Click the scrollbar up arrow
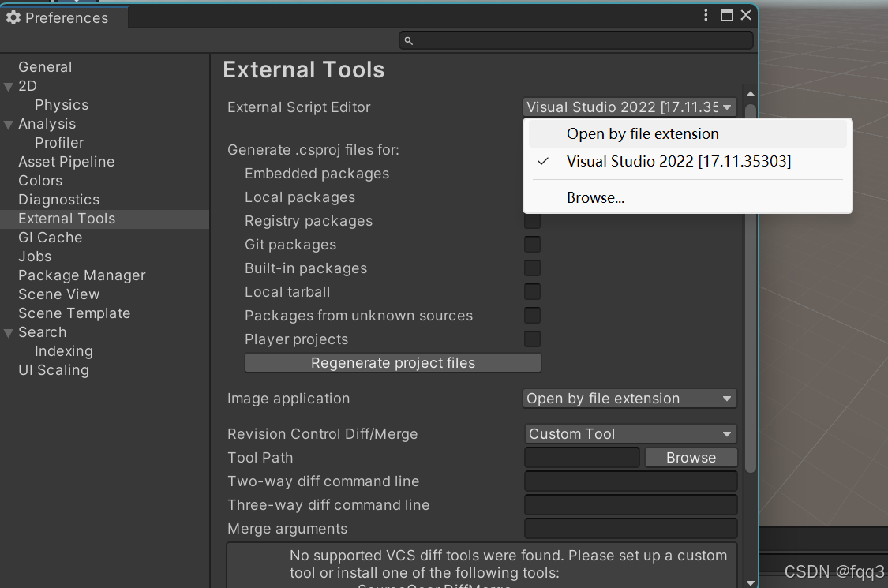This screenshot has width=888, height=588. pyautogui.click(x=751, y=94)
